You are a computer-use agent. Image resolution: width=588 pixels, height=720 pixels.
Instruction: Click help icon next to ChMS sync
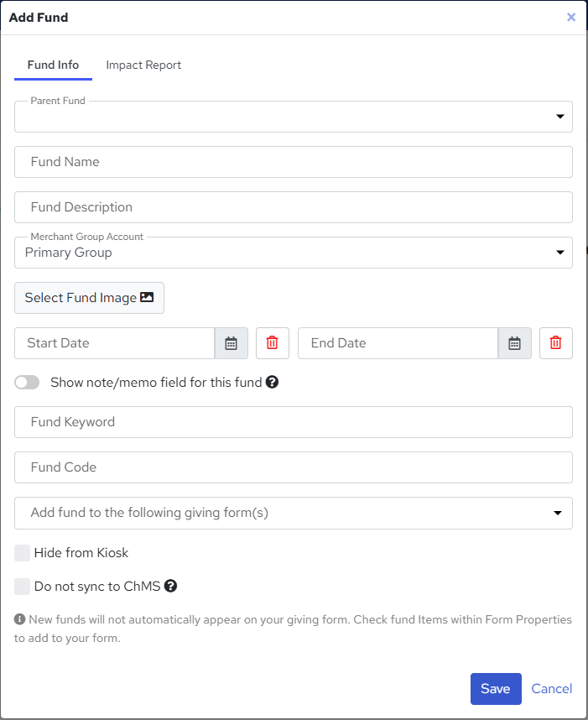(170, 587)
